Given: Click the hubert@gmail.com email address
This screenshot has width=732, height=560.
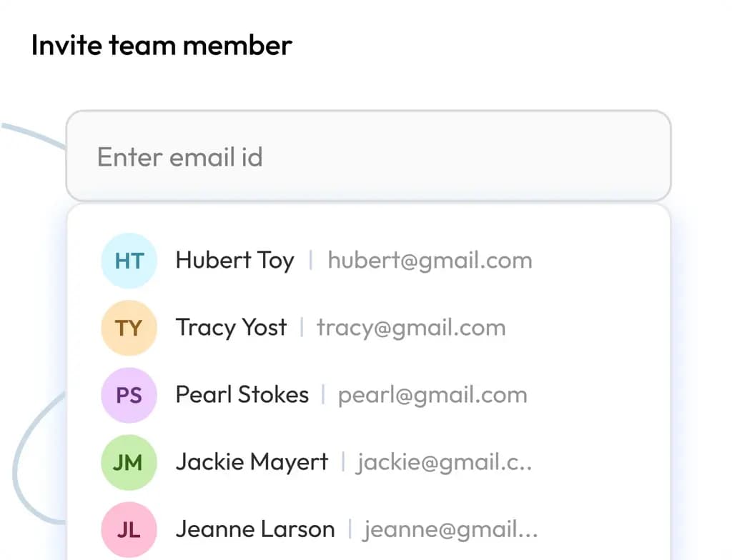Looking at the screenshot, I should [x=430, y=260].
